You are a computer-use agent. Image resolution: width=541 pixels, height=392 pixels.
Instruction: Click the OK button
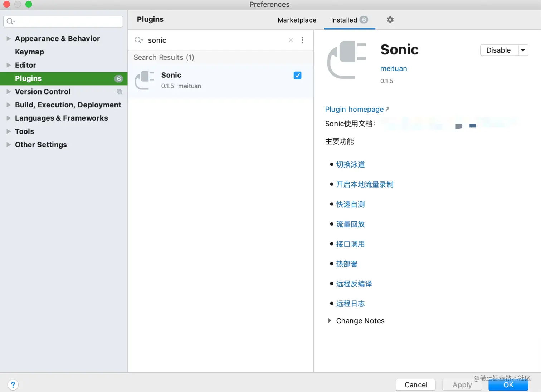point(508,385)
